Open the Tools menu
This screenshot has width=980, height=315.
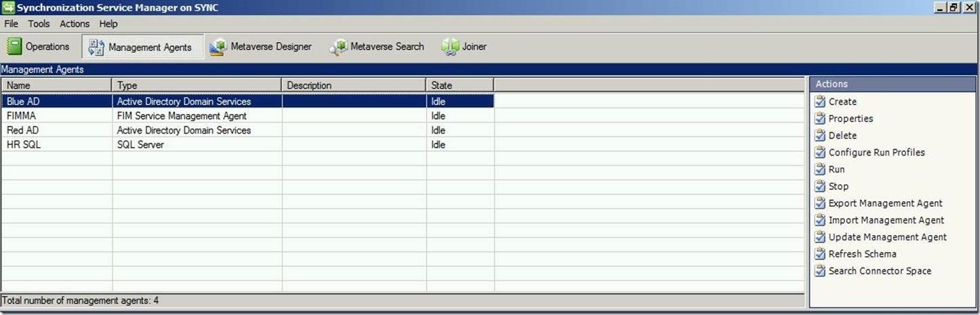point(39,24)
